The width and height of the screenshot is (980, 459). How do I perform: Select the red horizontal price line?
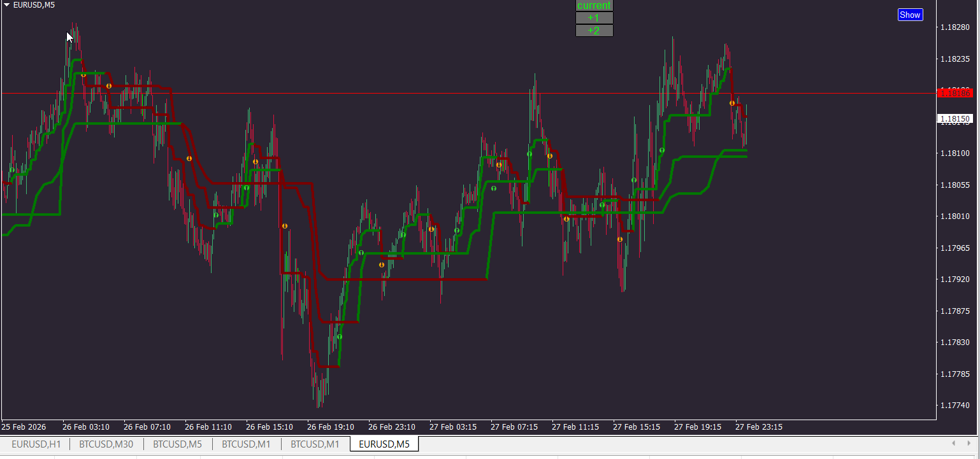pyautogui.click(x=468, y=94)
